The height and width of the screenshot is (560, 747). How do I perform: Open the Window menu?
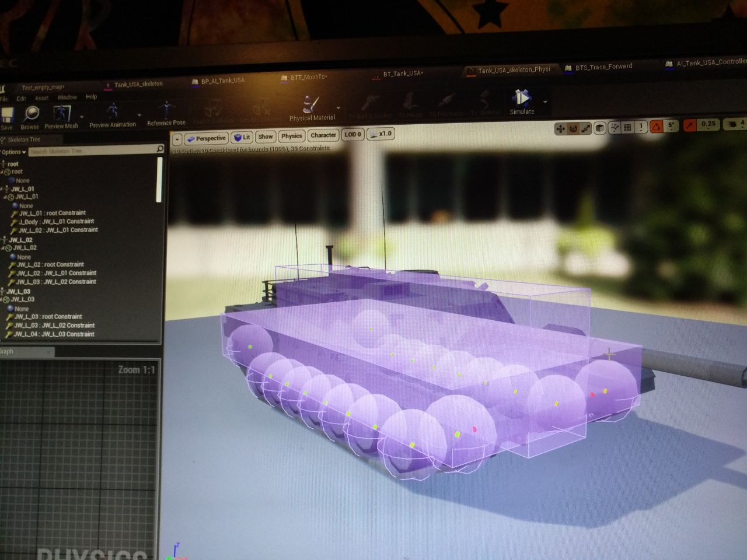tap(67, 97)
